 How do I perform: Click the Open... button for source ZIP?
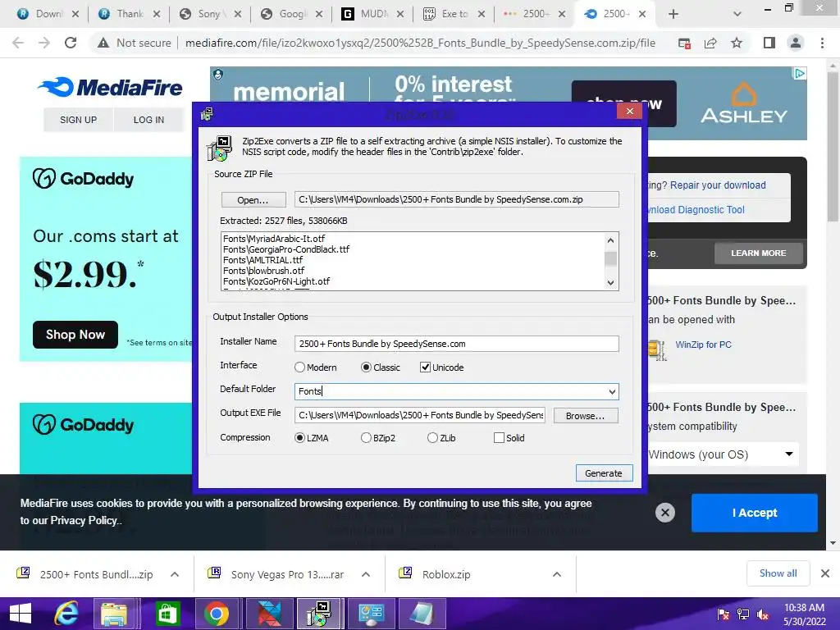pyautogui.click(x=253, y=200)
